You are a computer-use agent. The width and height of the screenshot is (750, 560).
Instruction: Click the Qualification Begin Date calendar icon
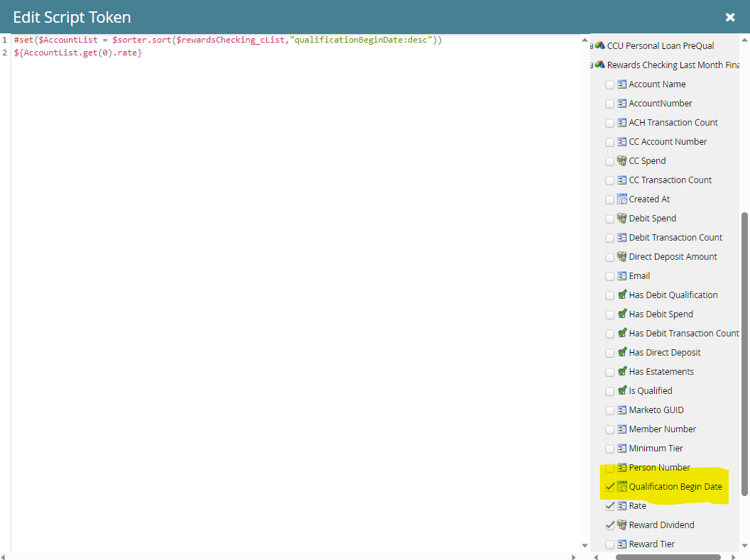622,487
